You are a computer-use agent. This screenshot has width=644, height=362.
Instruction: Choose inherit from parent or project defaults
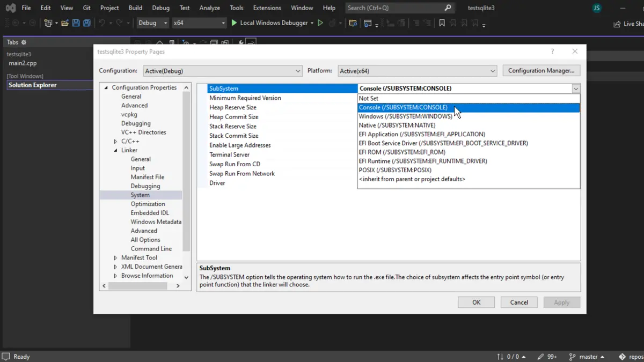coord(469,179)
